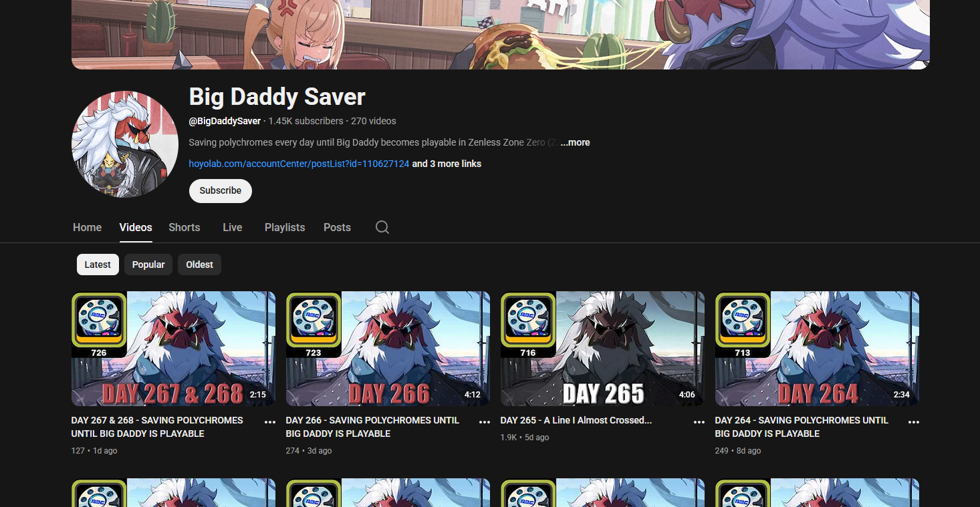Viewport: 980px width, 507px height.
Task: Click '1.9K • 5d ago' video stats
Action: tap(525, 438)
